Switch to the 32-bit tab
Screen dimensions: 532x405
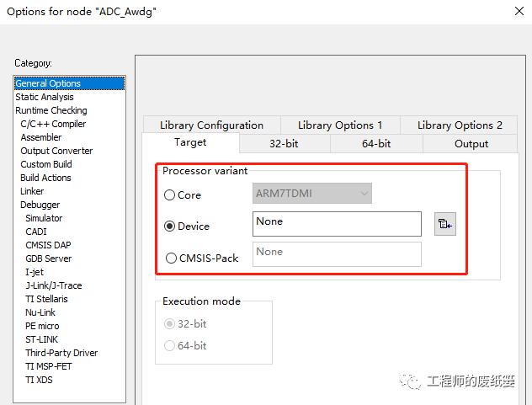click(285, 144)
